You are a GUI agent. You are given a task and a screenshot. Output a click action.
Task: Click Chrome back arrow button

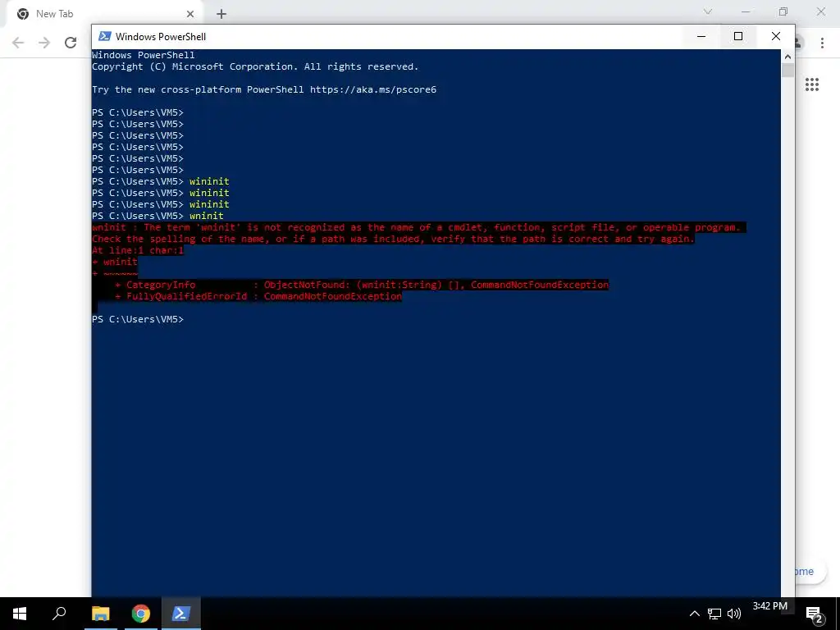tap(18, 43)
